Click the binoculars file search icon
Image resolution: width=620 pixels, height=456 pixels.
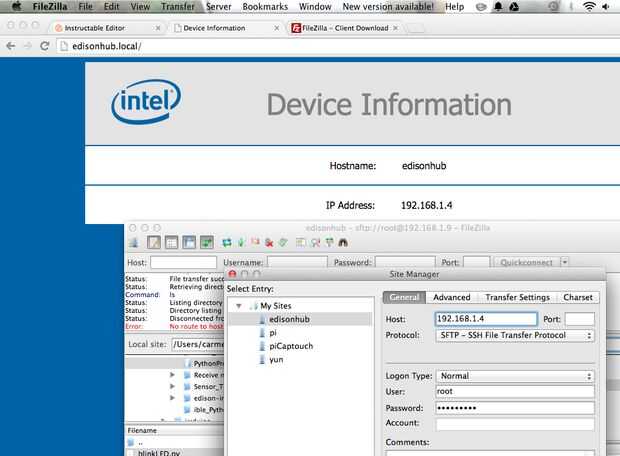[x=343, y=242]
